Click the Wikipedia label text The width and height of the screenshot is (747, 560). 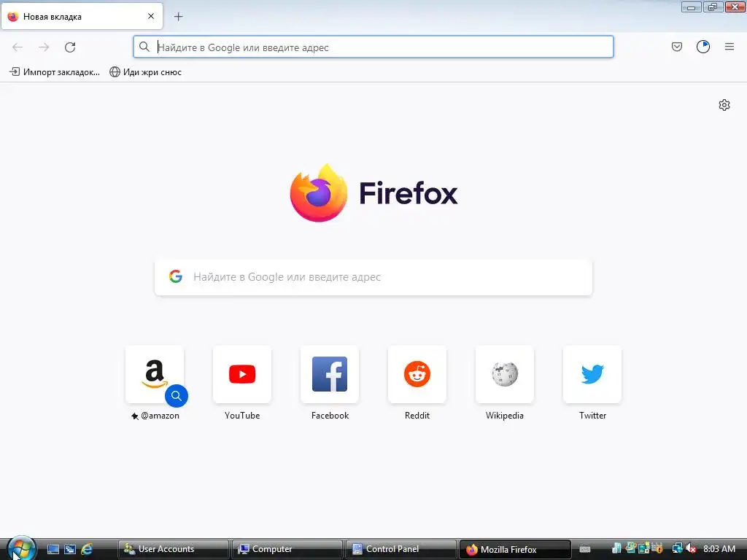(x=505, y=415)
